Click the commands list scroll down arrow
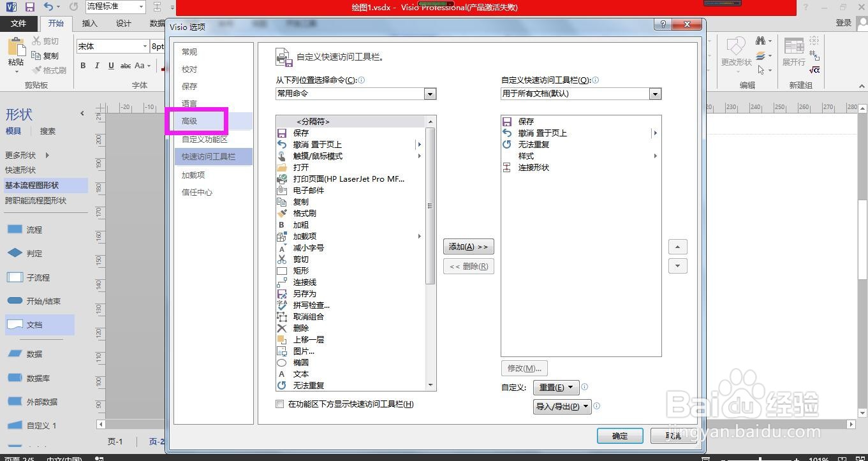The height and width of the screenshot is (461, 868). [x=430, y=385]
